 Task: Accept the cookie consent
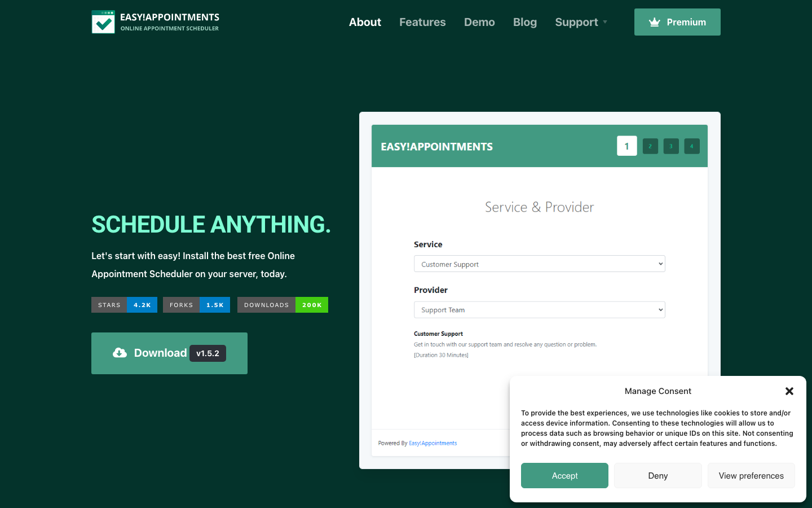click(564, 475)
